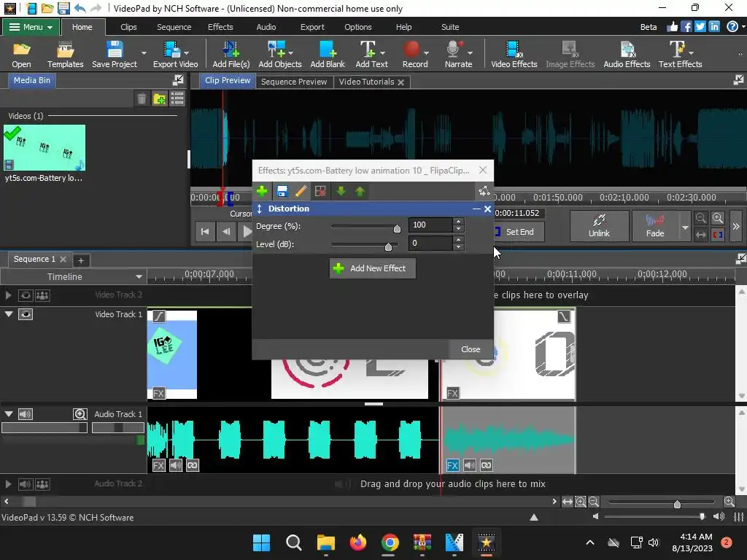Switch to Video Tutorials tab
The width and height of the screenshot is (747, 560).
coord(366,82)
